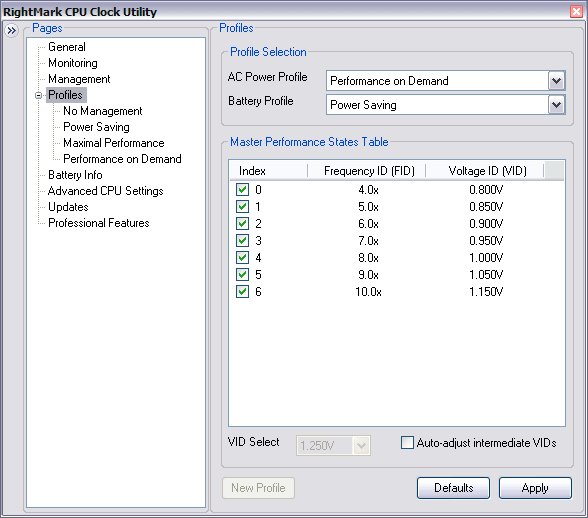Open the Battery Info page
This screenshot has height=518, width=588.
[75, 175]
